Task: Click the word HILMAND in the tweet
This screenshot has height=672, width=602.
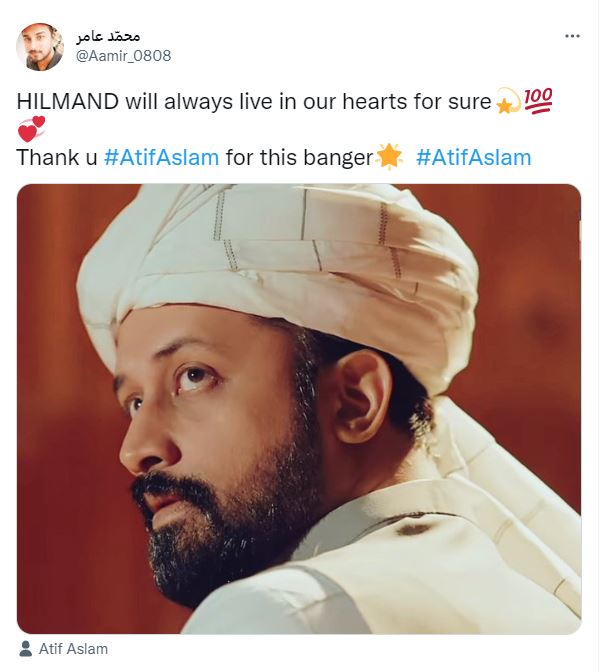Action: click(x=68, y=102)
